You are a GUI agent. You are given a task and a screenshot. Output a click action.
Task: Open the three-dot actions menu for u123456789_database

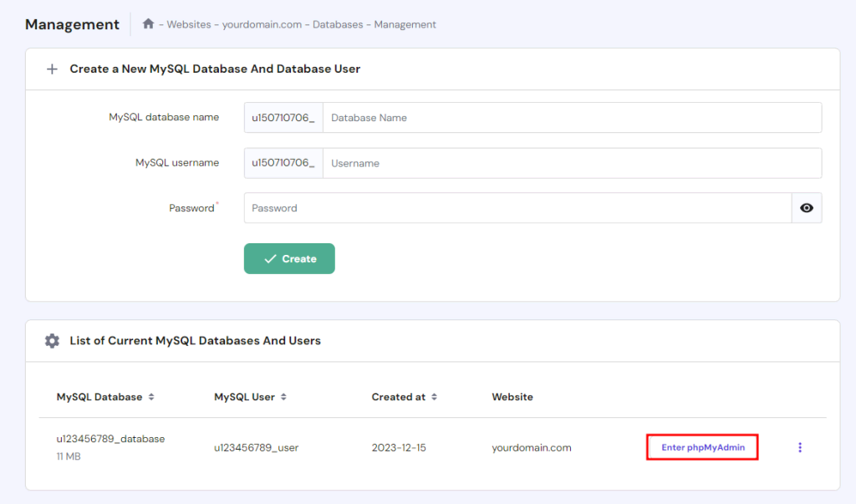click(x=800, y=447)
